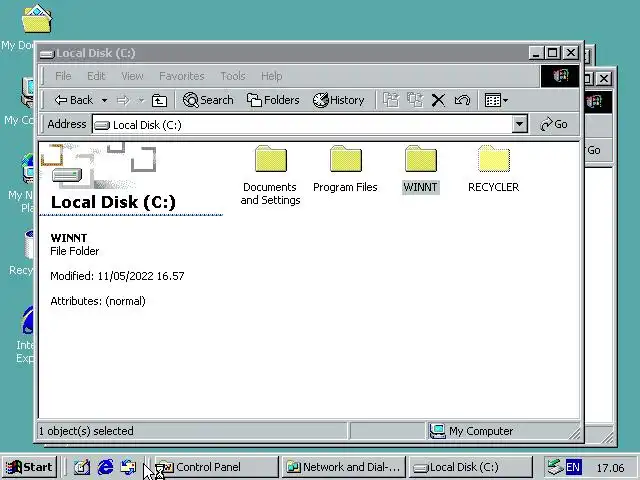The height and width of the screenshot is (480, 640).
Task: Click the Go button in background window
Action: [x=594, y=150]
